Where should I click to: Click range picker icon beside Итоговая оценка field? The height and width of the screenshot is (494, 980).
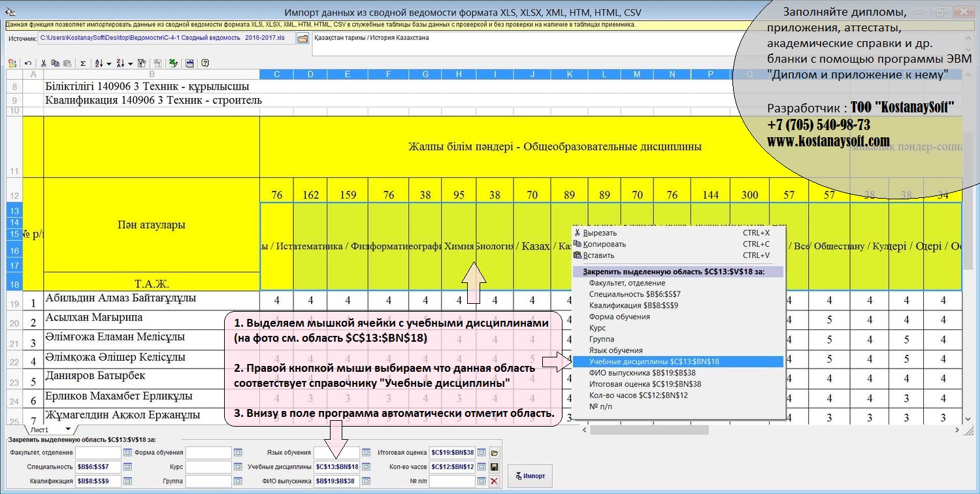pyautogui.click(x=482, y=452)
